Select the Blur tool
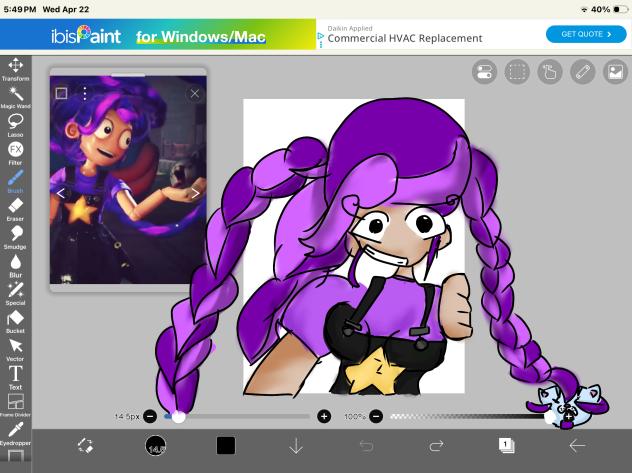This screenshot has width=632, height=473. (x=15, y=266)
